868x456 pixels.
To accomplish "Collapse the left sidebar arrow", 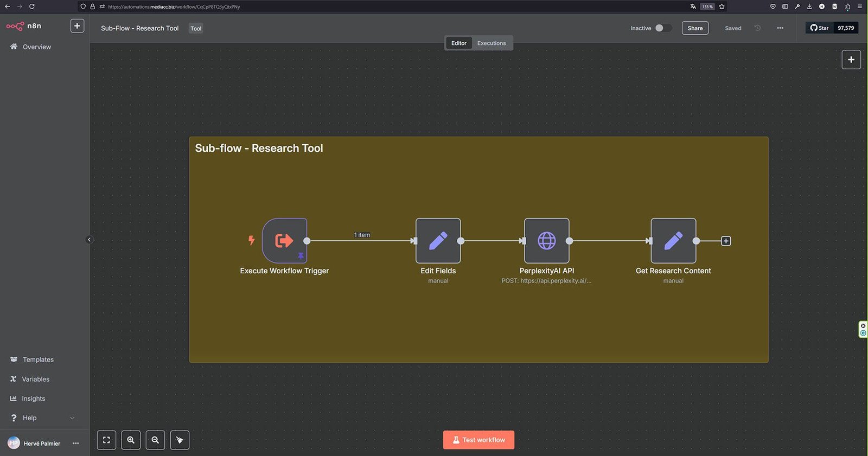I will (90, 240).
